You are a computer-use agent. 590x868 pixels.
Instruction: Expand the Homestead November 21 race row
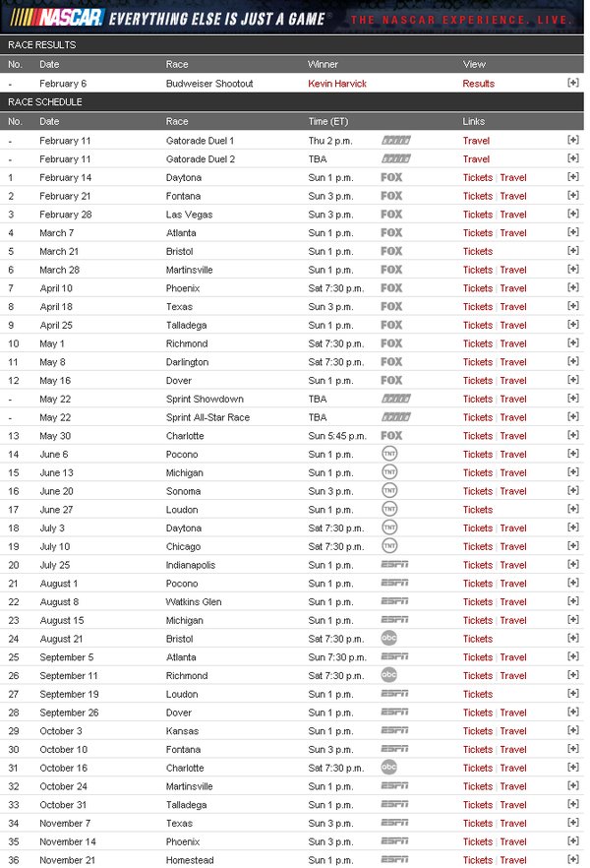click(x=573, y=859)
